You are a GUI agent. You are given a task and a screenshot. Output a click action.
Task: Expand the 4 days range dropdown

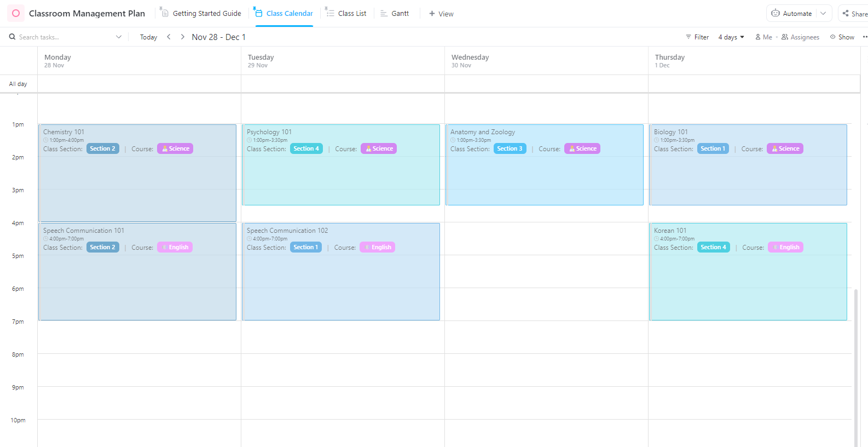pos(731,37)
